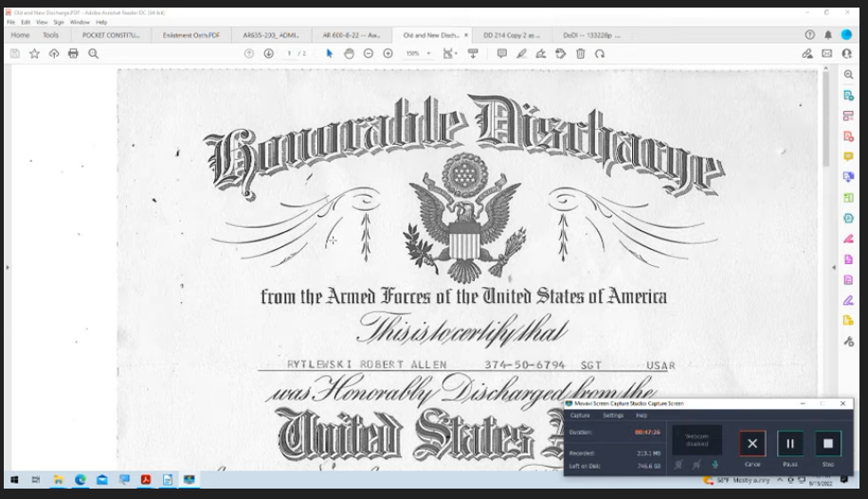The width and height of the screenshot is (868, 499).
Task: Open the File menu
Action: pos(10,22)
